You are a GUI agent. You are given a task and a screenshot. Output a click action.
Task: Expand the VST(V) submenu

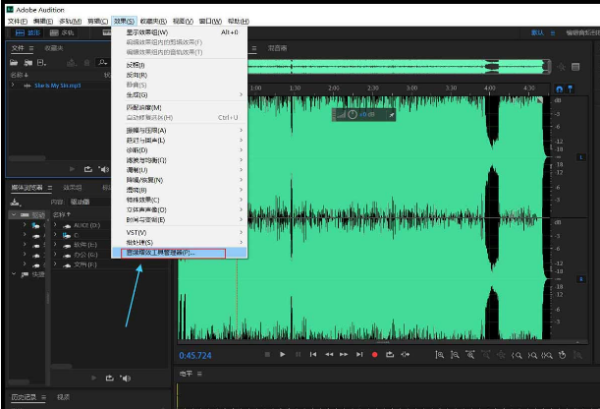coord(179,233)
